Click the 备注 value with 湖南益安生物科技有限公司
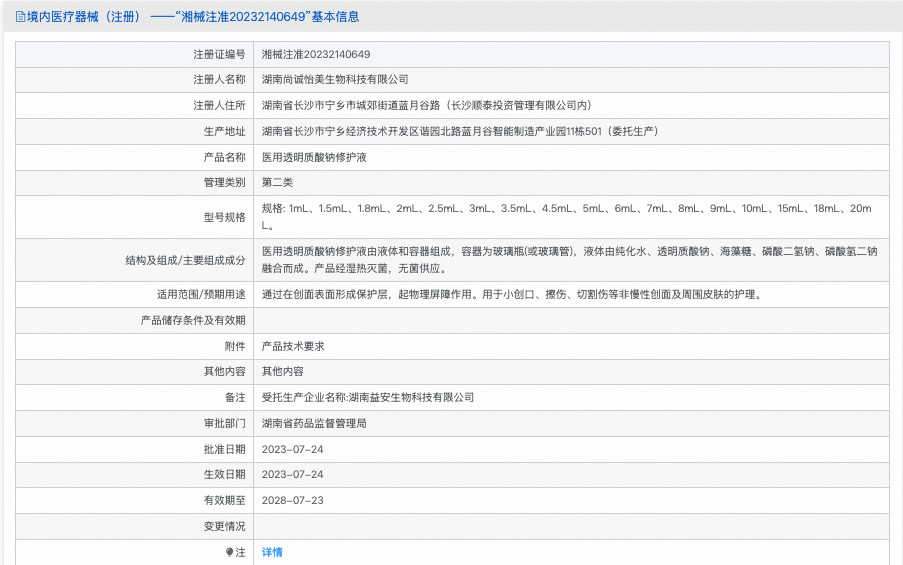This screenshot has width=903, height=565. click(367, 397)
